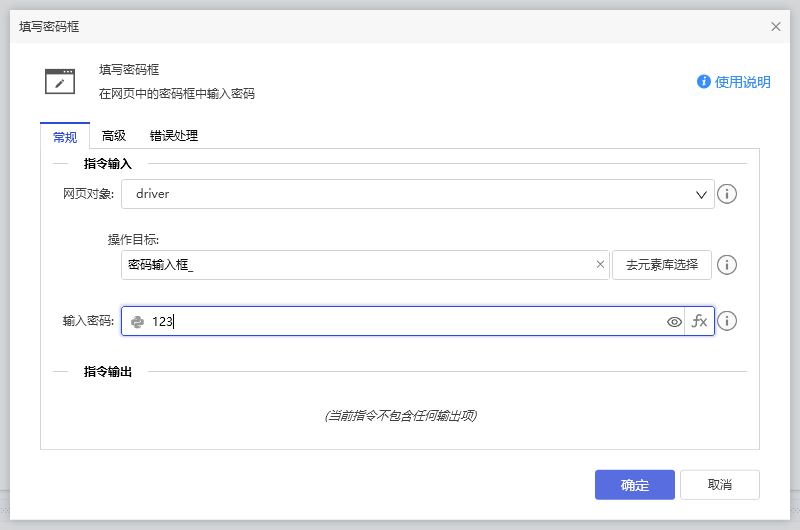Close the 填写密码框 dialog
This screenshot has width=800, height=530.
click(776, 27)
